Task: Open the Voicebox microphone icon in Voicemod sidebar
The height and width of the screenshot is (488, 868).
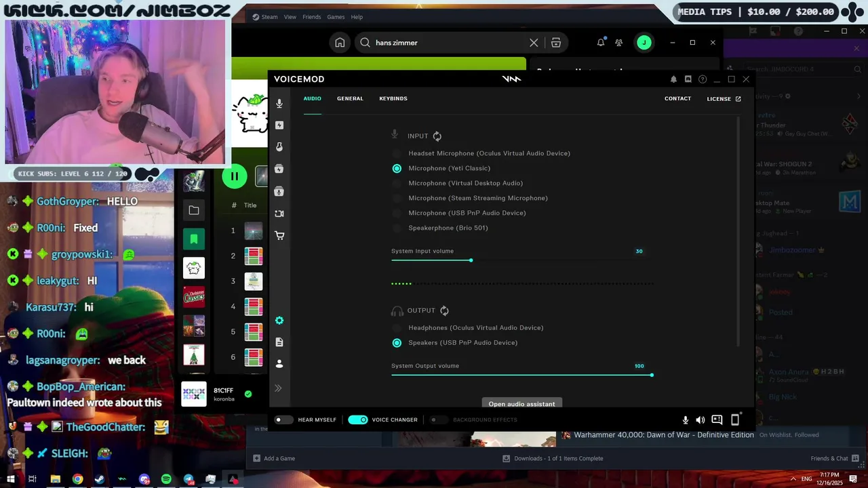Action: [x=279, y=104]
